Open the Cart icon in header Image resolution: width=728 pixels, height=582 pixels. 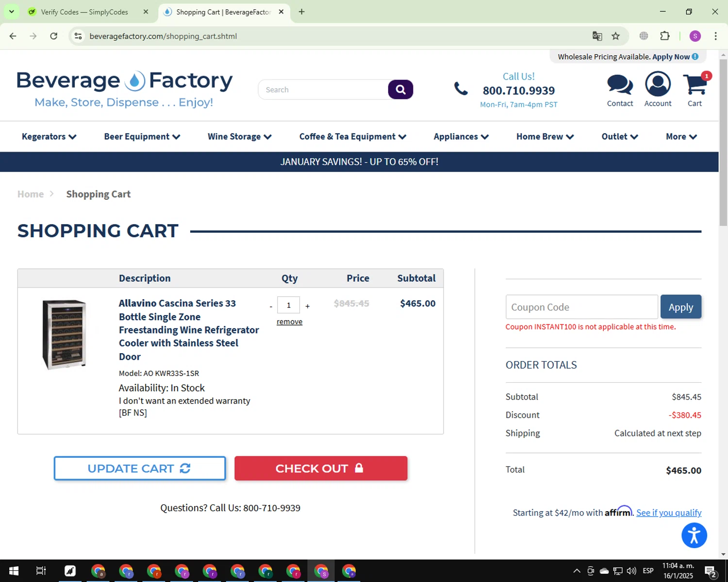pos(695,84)
